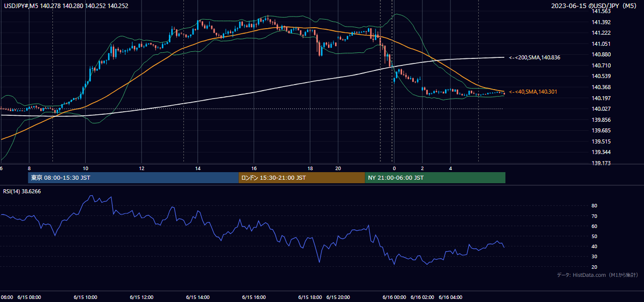Click the 2023-06-15 USD/JPY (M5) chart title

[x=595, y=6]
